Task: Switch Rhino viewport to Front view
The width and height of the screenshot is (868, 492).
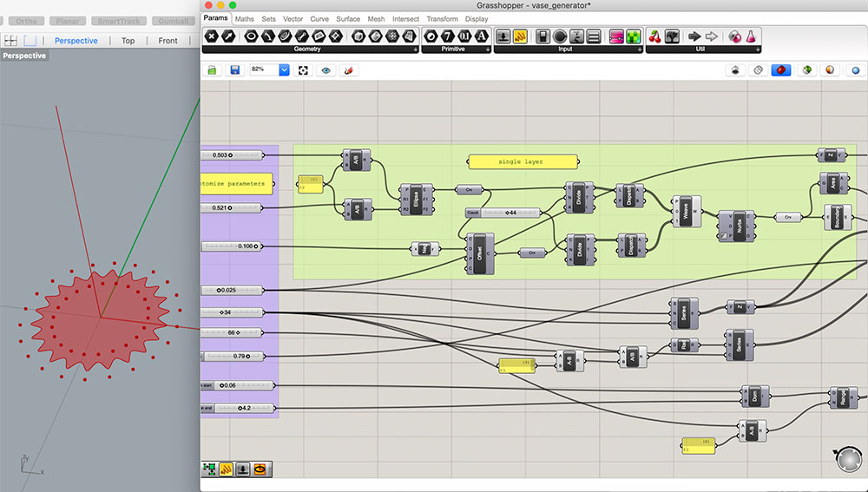Action: point(168,41)
